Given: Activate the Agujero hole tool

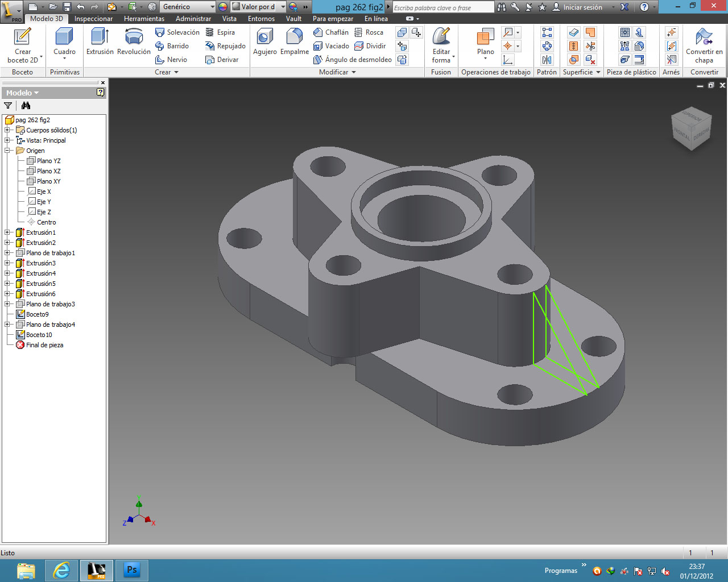Looking at the screenshot, I should pyautogui.click(x=265, y=41).
